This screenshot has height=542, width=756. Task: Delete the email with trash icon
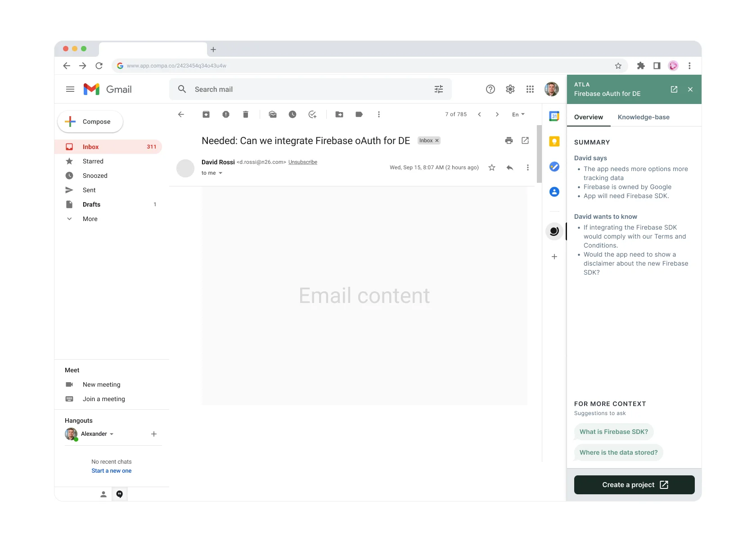point(246,114)
